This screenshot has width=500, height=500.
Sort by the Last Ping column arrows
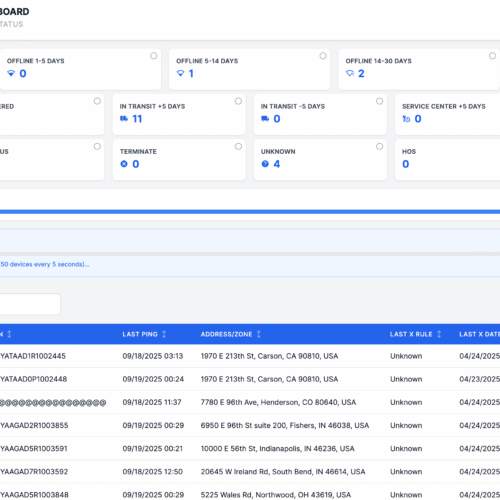click(164, 334)
